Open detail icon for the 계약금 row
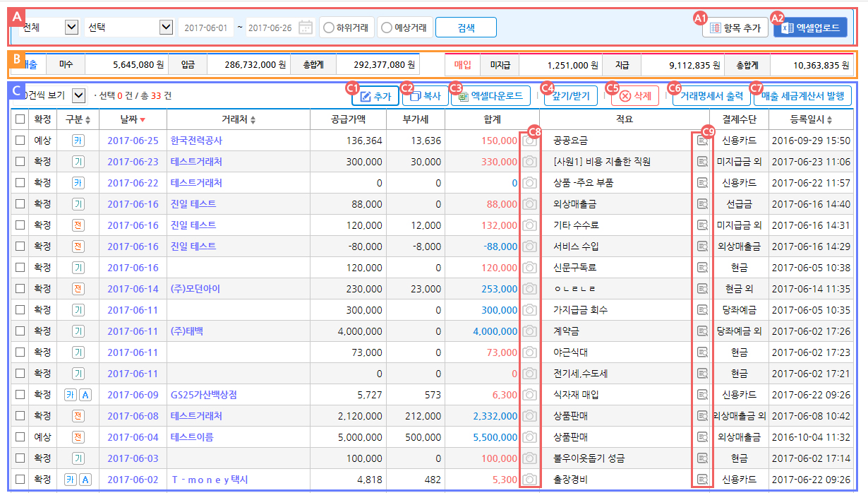The height and width of the screenshot is (493, 868). pos(702,331)
